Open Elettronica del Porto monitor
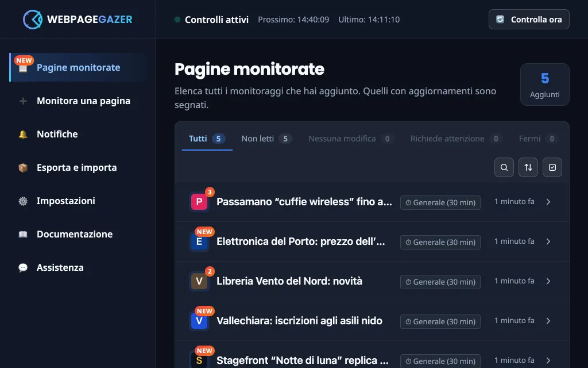 point(301,241)
